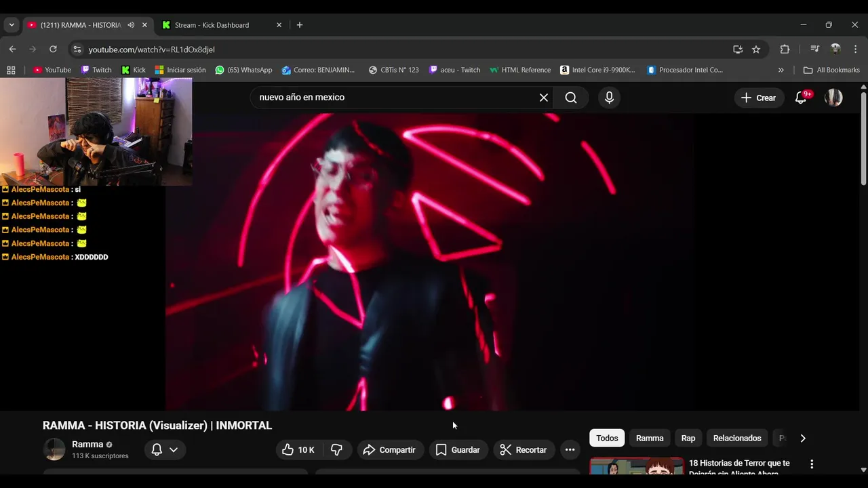The width and height of the screenshot is (868, 488).
Task: Expand notification options chevron next to bell
Action: (174, 450)
